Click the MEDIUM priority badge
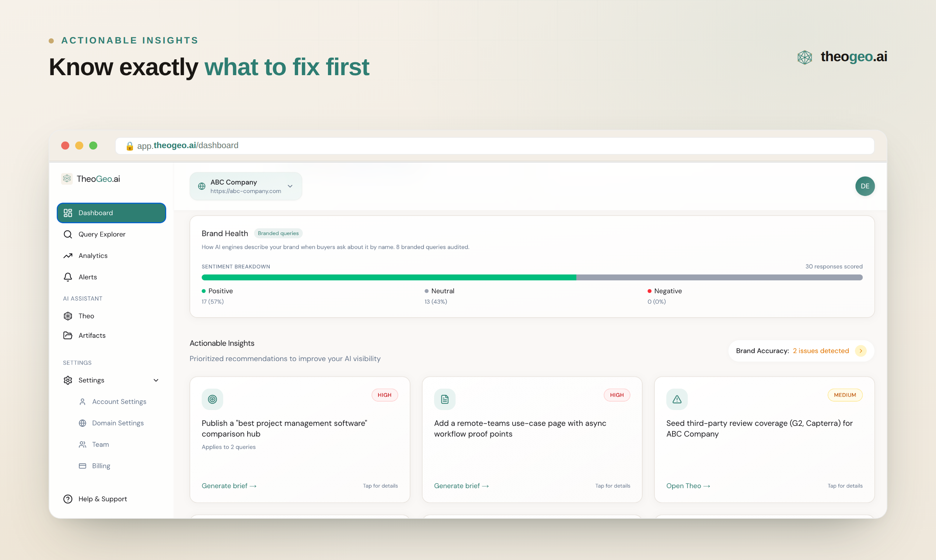Viewport: 936px width, 560px height. tap(845, 395)
